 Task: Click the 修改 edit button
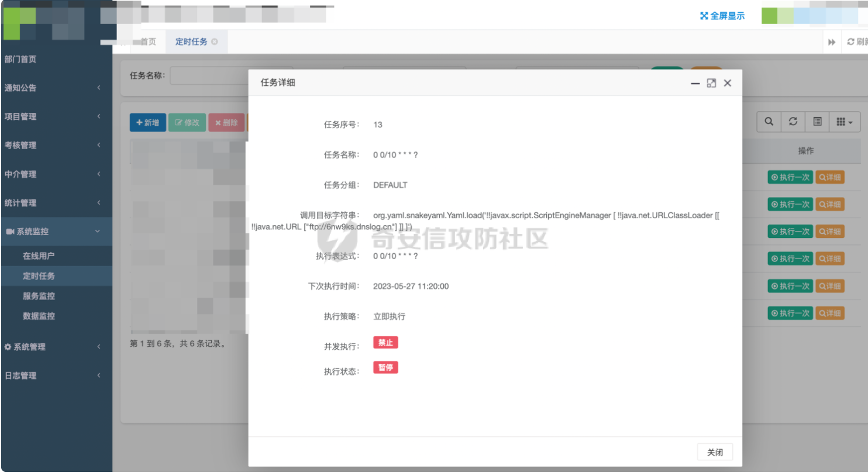187,123
